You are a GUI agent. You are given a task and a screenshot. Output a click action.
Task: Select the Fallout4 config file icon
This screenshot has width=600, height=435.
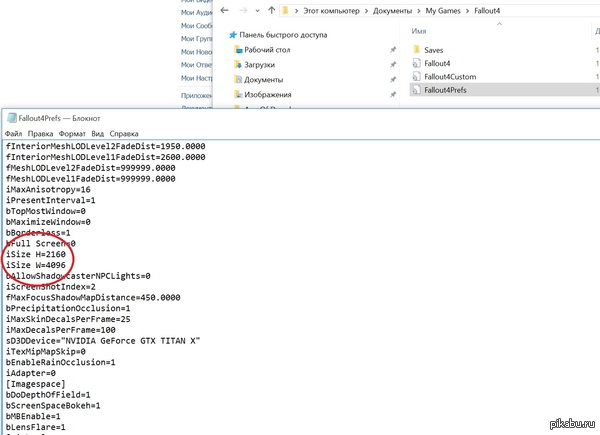coord(417,62)
